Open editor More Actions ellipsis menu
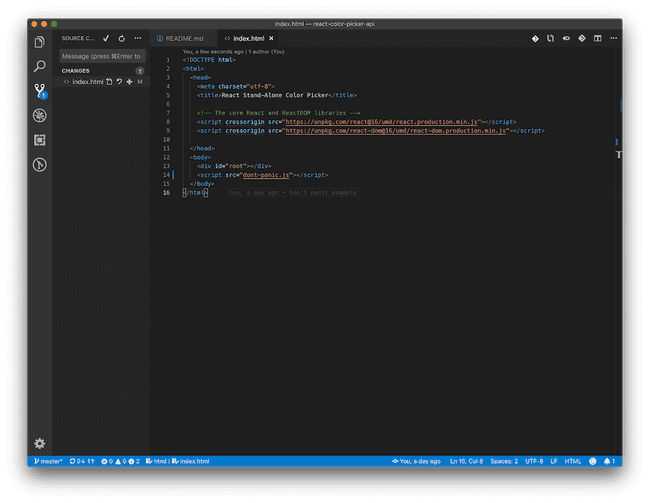The width and height of the screenshot is (650, 503). (614, 38)
